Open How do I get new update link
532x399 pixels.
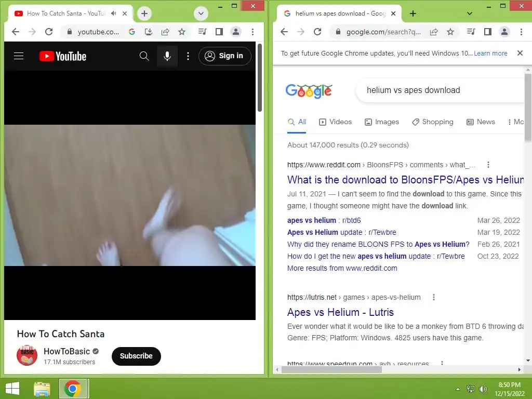point(376,256)
